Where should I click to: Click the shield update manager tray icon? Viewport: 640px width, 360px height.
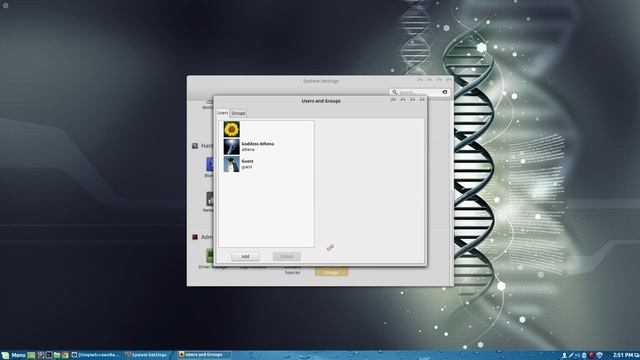point(600,356)
